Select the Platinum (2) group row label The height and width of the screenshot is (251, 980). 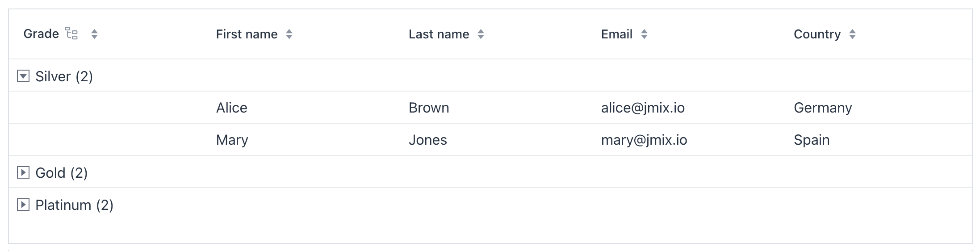pyautogui.click(x=74, y=205)
